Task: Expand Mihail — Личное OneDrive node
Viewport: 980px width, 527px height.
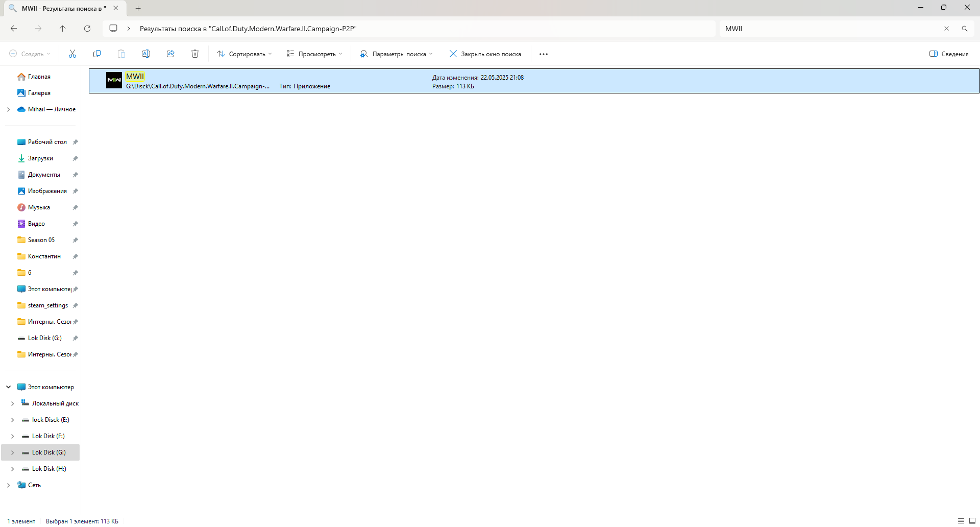Action: point(8,109)
